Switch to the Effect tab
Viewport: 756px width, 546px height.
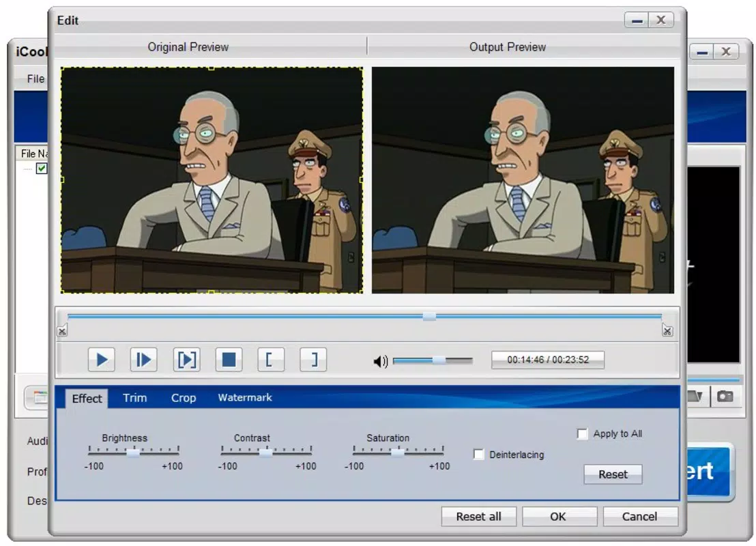[x=87, y=399]
